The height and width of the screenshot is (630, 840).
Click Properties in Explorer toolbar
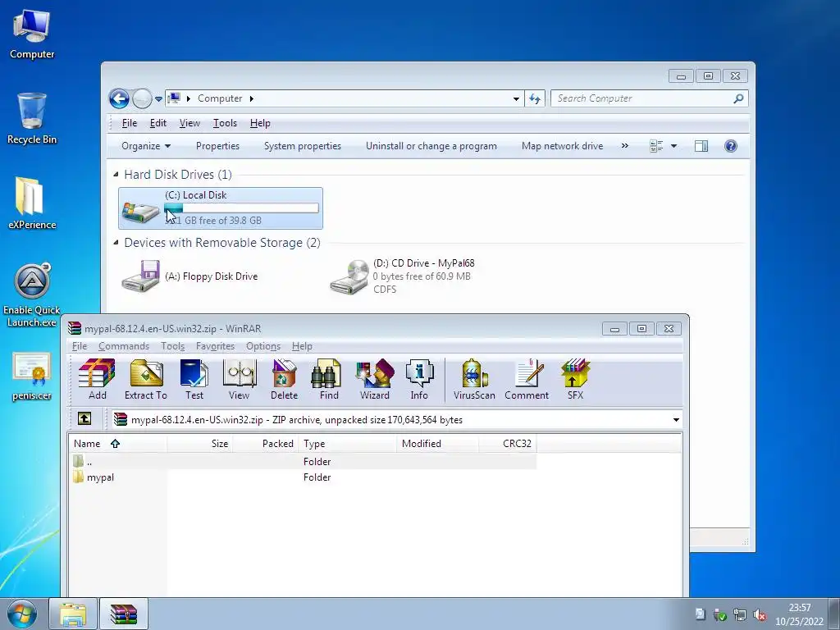click(217, 146)
